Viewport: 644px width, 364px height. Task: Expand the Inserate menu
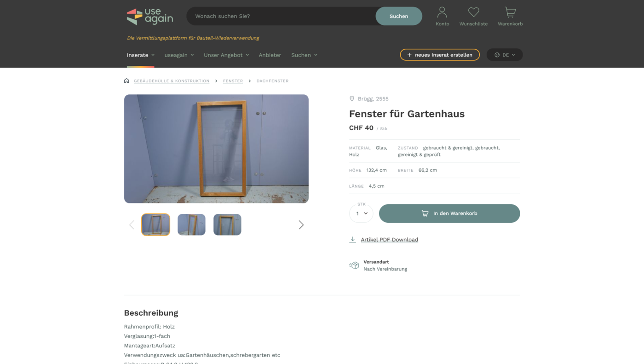point(141,55)
